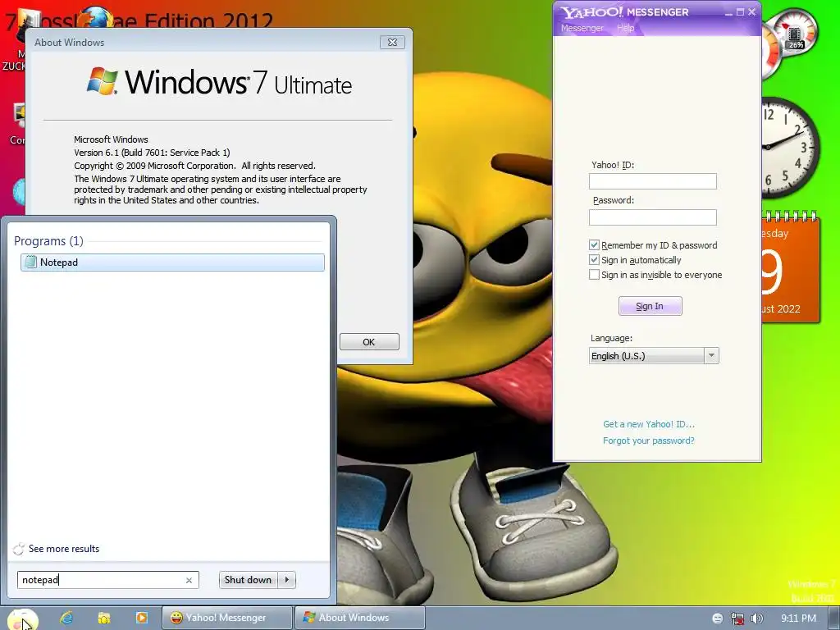Close the About Windows dialog
Screen dimensions: 840x630
pos(392,43)
